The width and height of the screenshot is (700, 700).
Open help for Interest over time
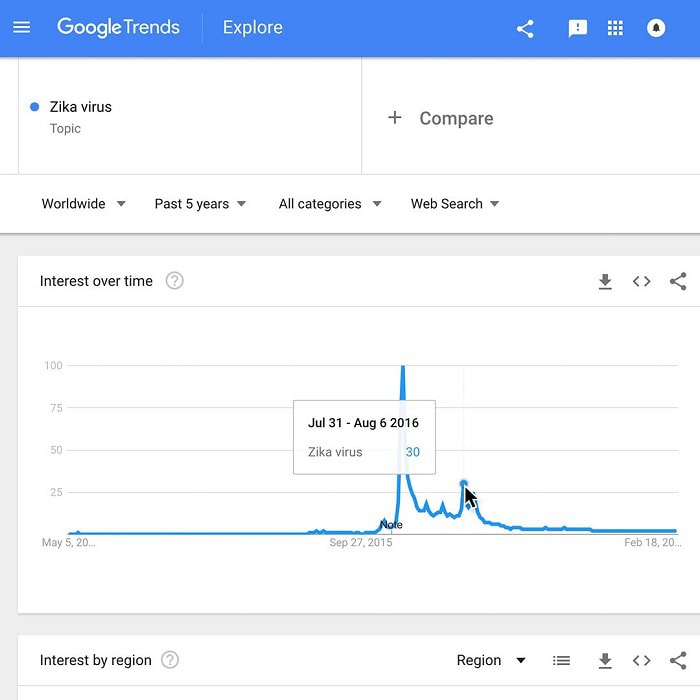(x=174, y=281)
